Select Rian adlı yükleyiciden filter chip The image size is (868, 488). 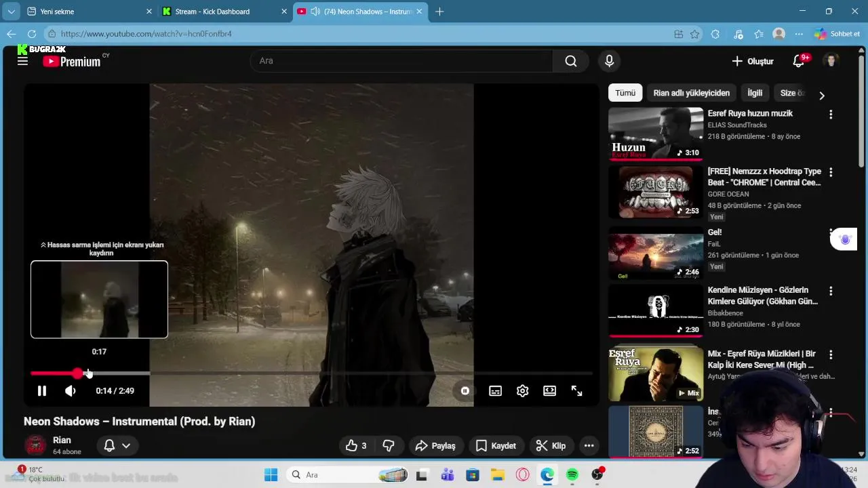pos(692,93)
